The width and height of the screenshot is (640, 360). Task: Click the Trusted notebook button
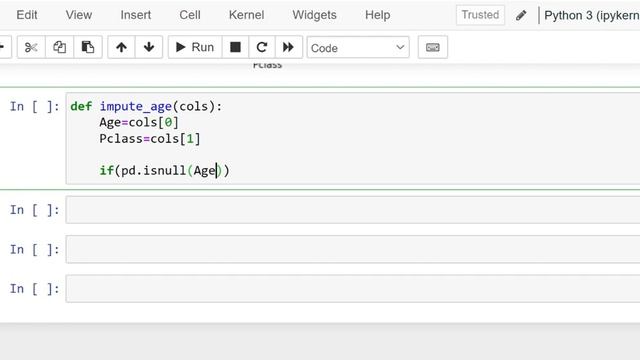[x=480, y=15]
